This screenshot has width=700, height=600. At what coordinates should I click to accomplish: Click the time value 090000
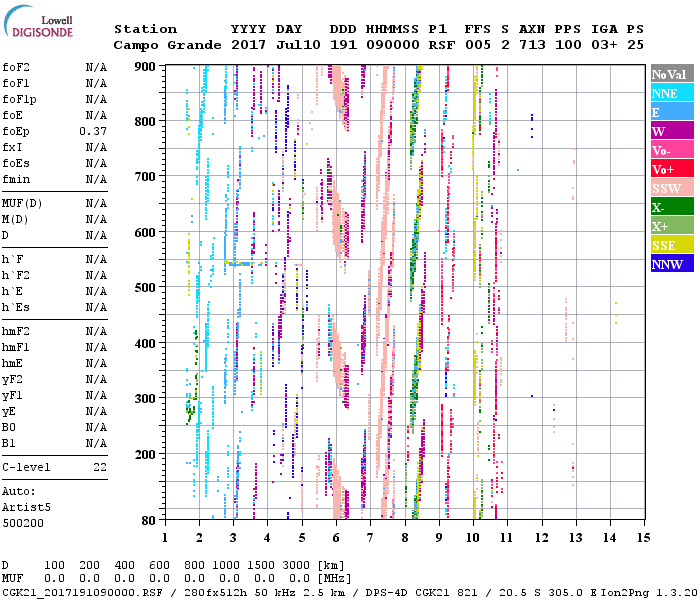point(392,45)
